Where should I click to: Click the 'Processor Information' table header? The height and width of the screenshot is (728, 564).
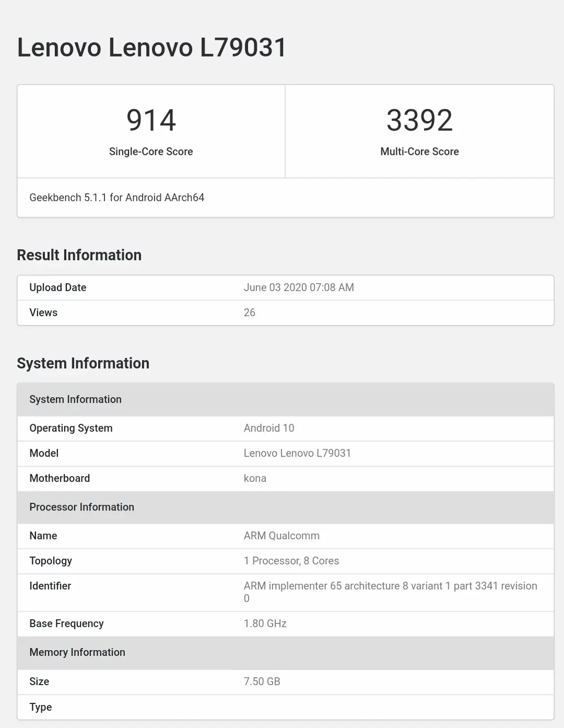[x=286, y=507]
